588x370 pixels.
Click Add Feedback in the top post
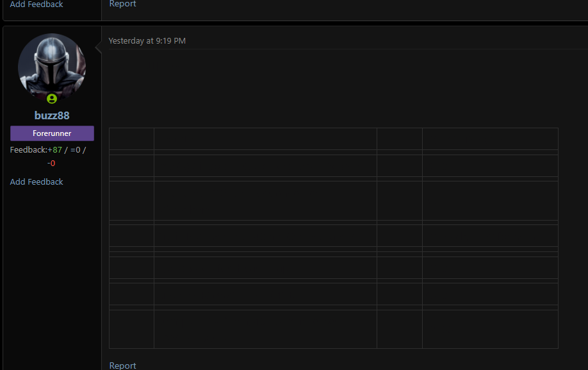point(37,4)
